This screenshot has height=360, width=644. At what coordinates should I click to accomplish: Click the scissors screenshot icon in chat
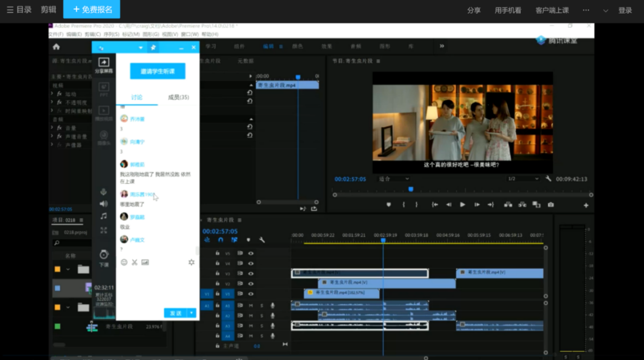134,262
